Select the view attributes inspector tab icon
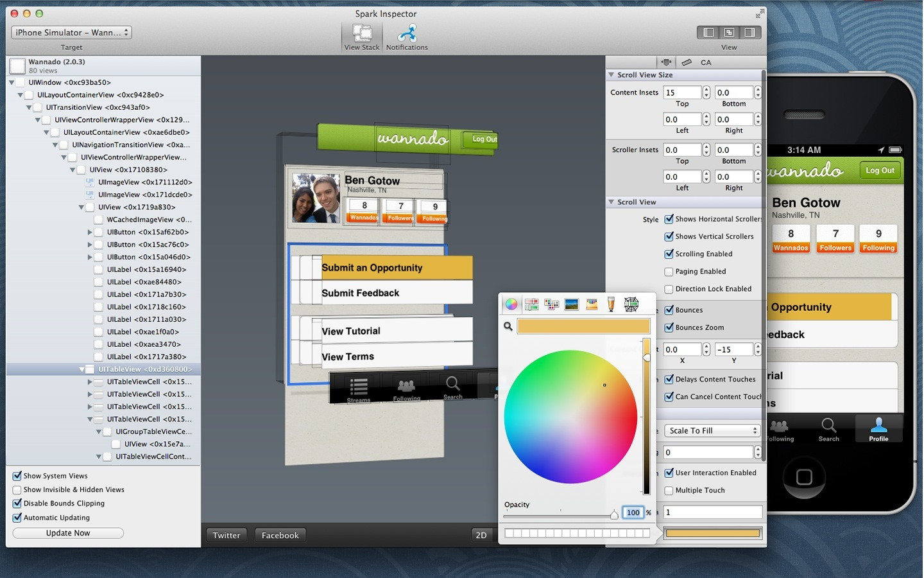The width and height of the screenshot is (924, 578). [667, 62]
